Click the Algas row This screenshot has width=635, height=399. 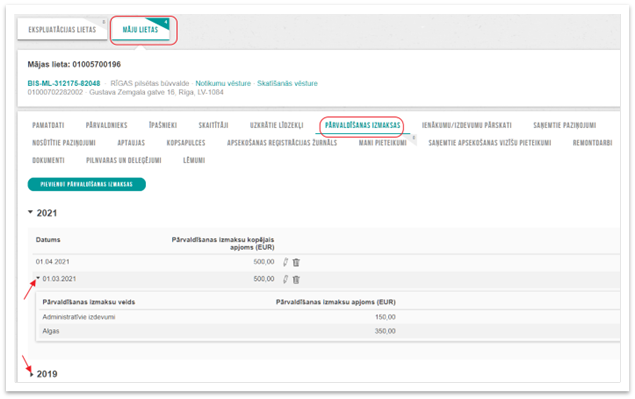(x=329, y=331)
